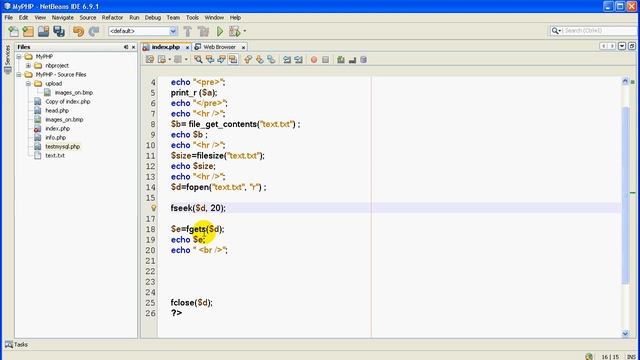Click the New Project toolbar icon
The image size is (640, 360).
(x=28, y=31)
